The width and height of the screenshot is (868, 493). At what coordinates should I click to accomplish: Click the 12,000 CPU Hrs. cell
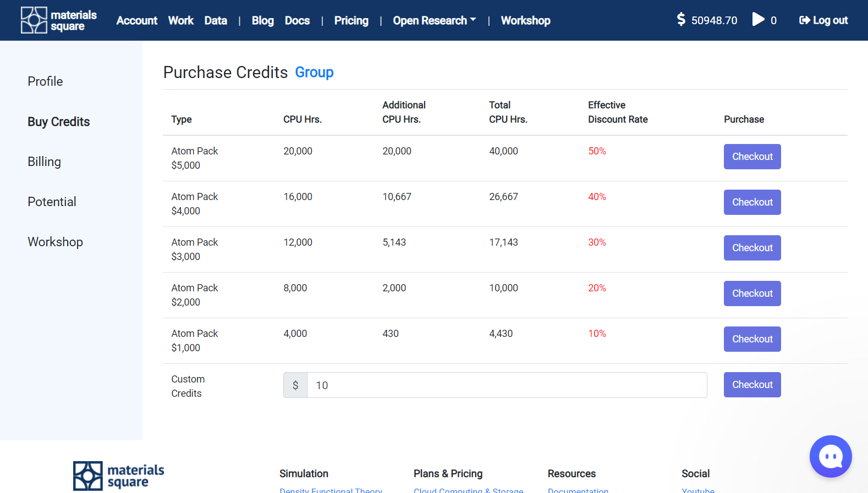(x=298, y=242)
